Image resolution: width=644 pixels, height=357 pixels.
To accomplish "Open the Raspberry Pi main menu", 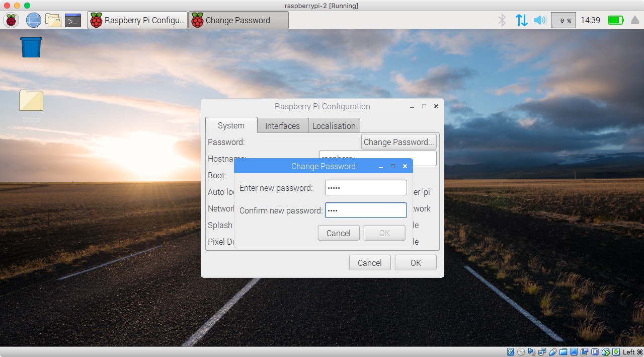I will coord(11,20).
